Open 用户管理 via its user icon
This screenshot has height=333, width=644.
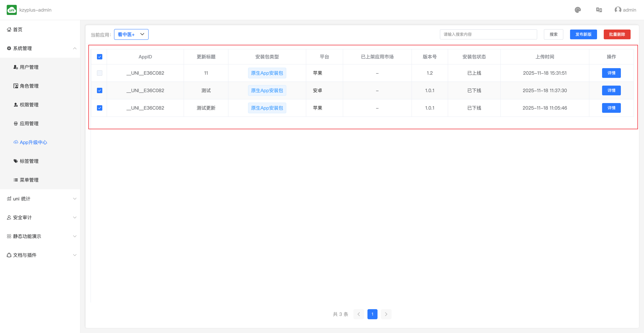tap(15, 67)
